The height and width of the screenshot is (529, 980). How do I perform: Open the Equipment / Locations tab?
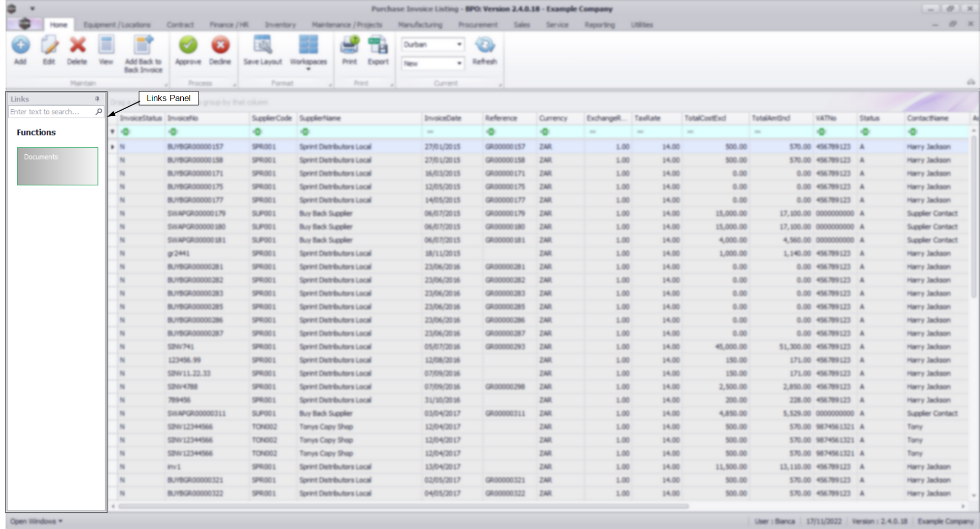[x=117, y=24]
